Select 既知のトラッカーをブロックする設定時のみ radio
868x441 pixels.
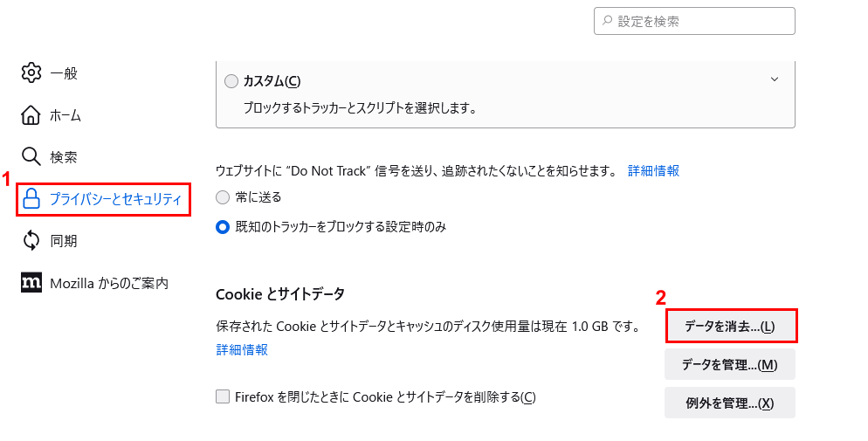point(222,227)
